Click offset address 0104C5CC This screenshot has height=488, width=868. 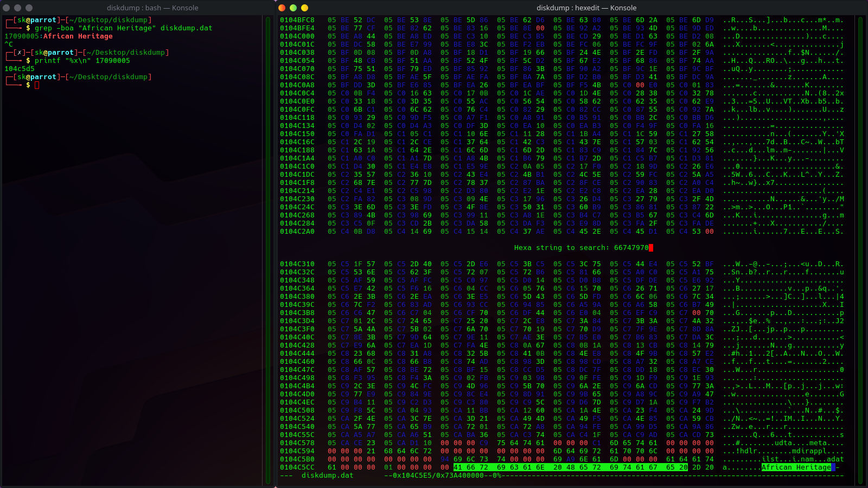[297, 467]
